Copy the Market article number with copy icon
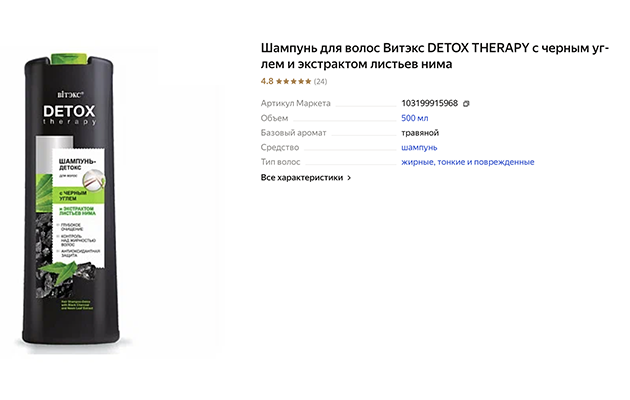The width and height of the screenshot is (630, 400). click(466, 104)
